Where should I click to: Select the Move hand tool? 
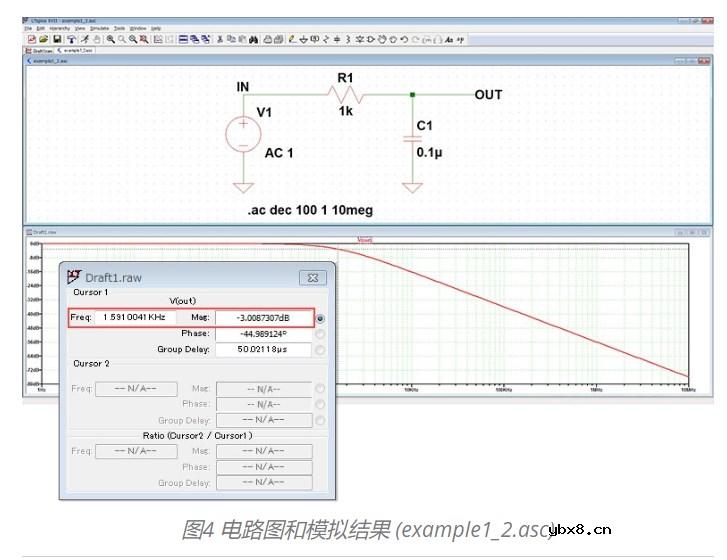point(382,40)
